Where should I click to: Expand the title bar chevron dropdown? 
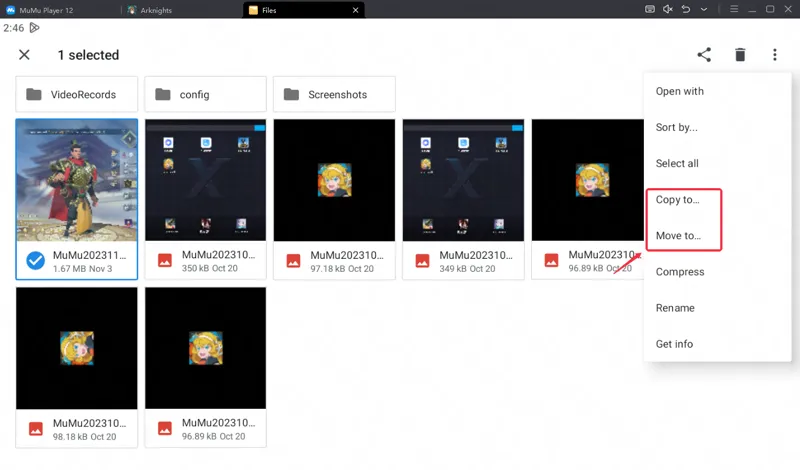click(x=704, y=9)
